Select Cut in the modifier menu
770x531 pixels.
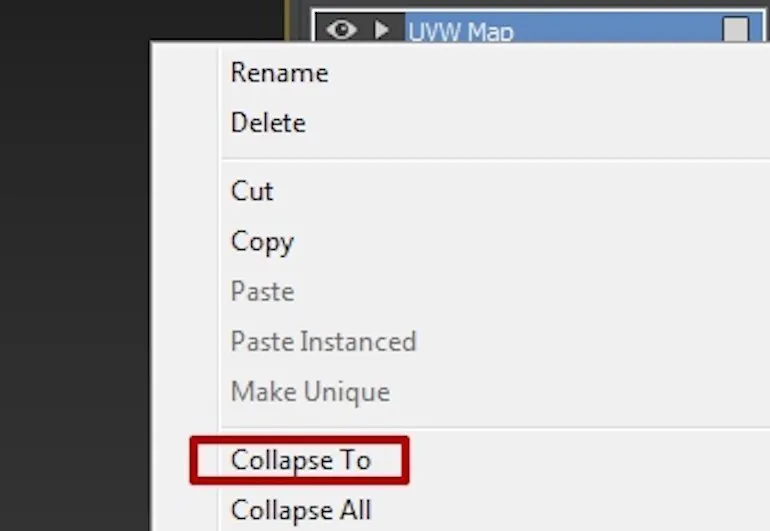point(252,191)
